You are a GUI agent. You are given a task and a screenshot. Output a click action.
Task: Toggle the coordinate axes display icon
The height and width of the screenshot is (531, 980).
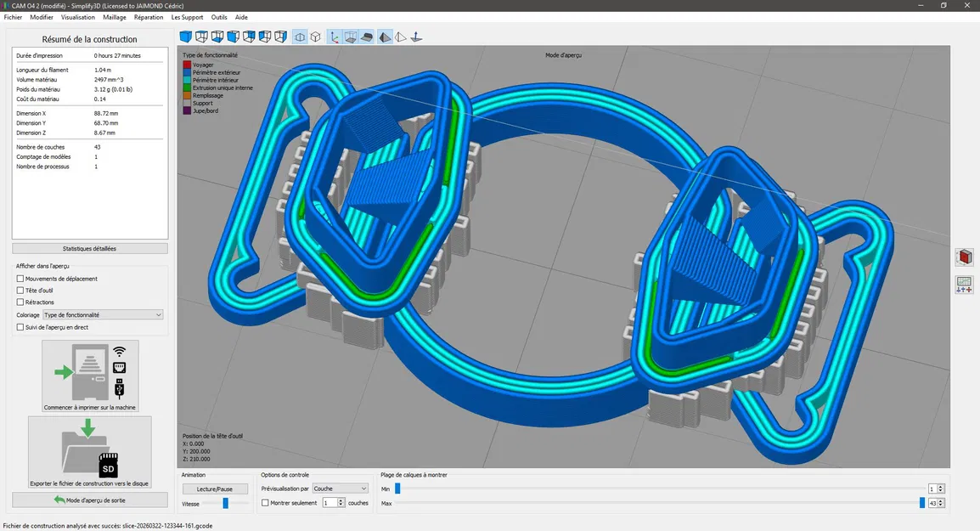334,37
